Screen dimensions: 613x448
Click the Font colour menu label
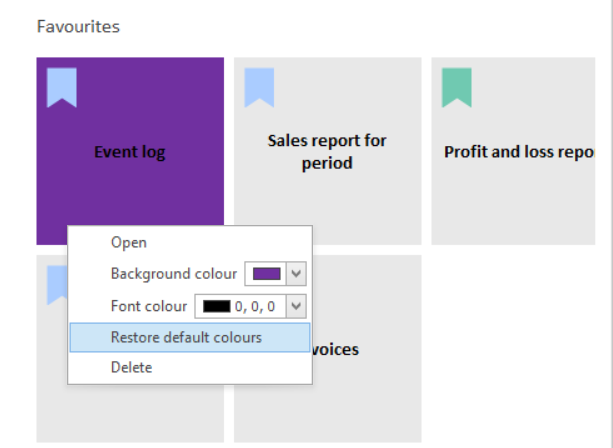[x=149, y=306]
